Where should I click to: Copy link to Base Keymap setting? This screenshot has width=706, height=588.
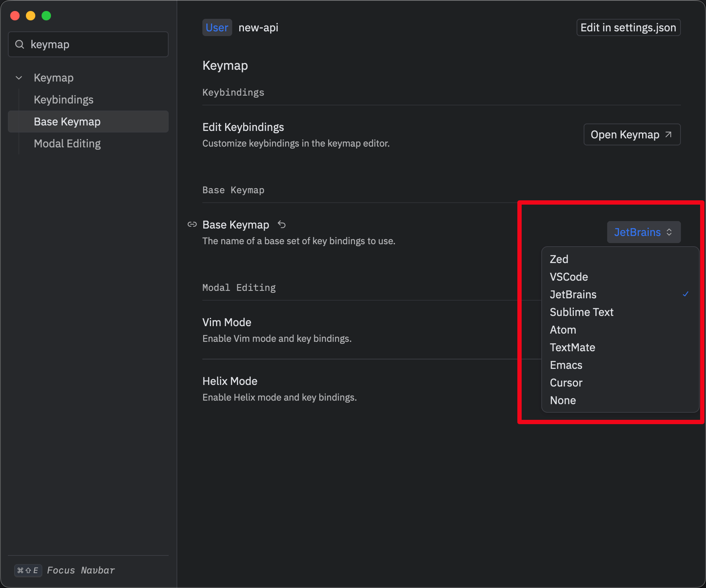coord(192,224)
